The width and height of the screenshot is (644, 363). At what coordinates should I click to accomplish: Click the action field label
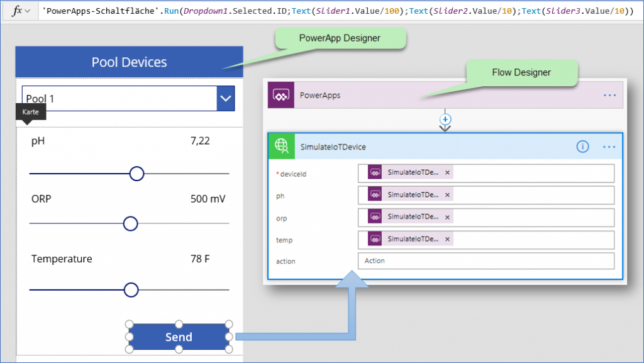[x=286, y=261]
